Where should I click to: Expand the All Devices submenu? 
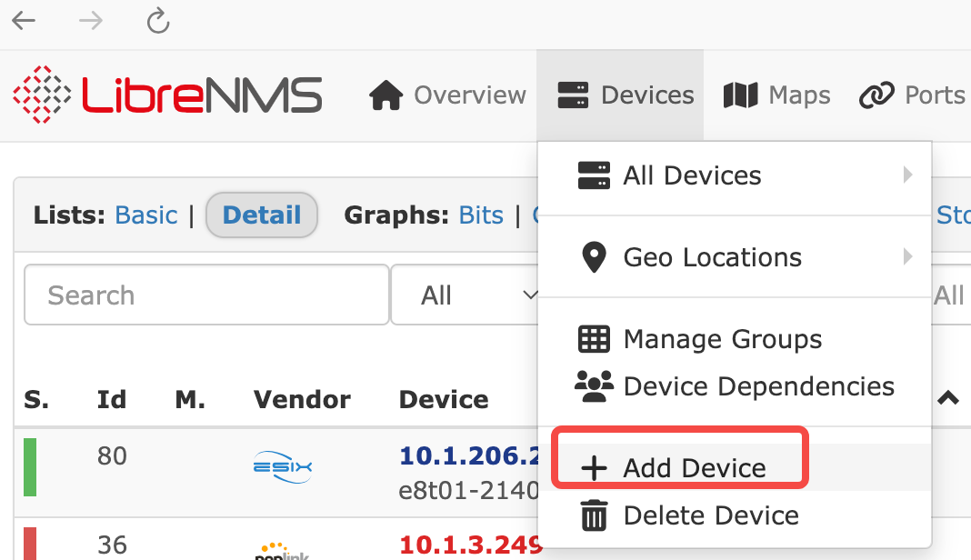907,175
